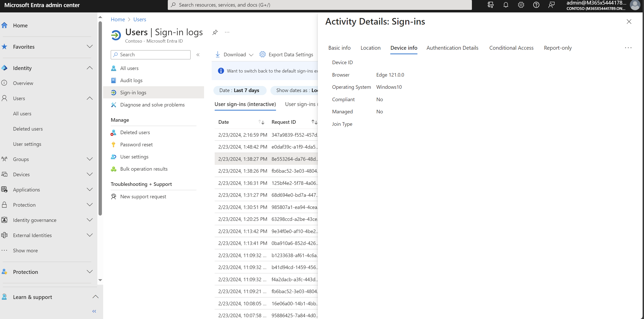Collapse the Identity section
Image resolution: width=644 pixels, height=319 pixels.
pyautogui.click(x=90, y=68)
